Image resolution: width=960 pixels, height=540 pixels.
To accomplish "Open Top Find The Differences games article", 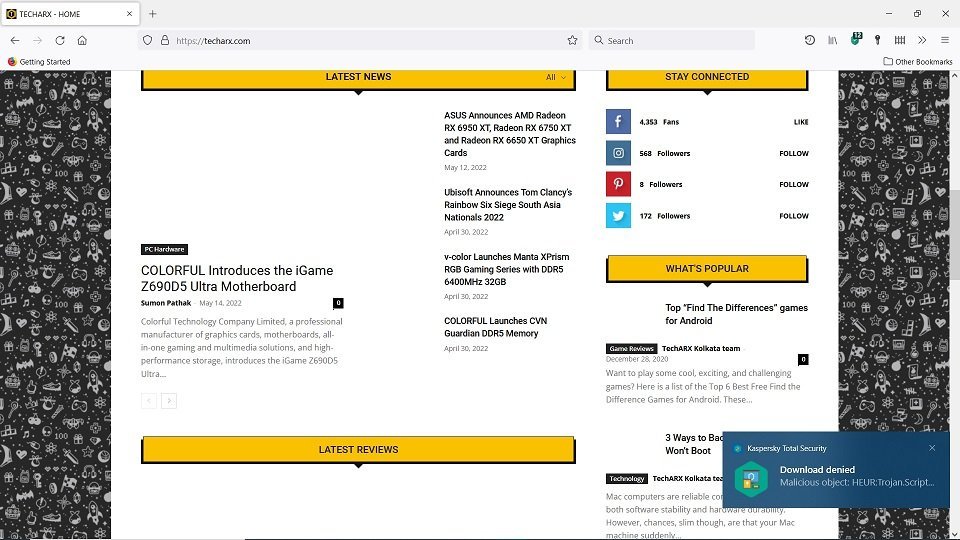I will 737,314.
